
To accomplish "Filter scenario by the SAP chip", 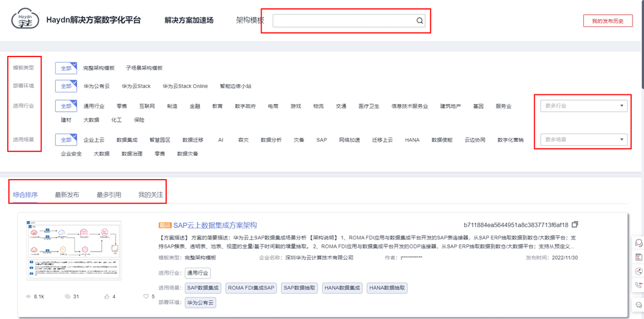I will 321,140.
